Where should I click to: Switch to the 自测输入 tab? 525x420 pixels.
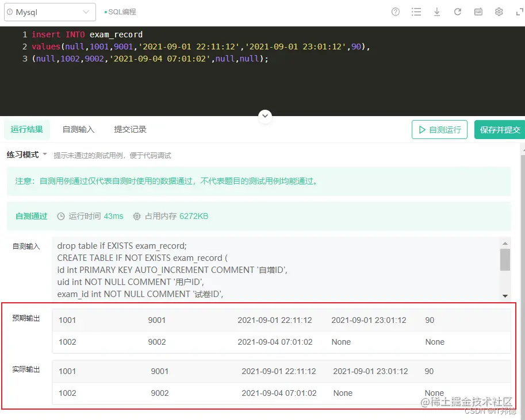coord(79,129)
